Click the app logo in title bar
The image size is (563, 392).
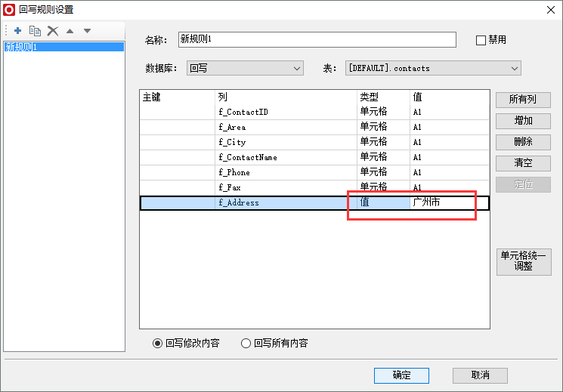pyautogui.click(x=9, y=10)
